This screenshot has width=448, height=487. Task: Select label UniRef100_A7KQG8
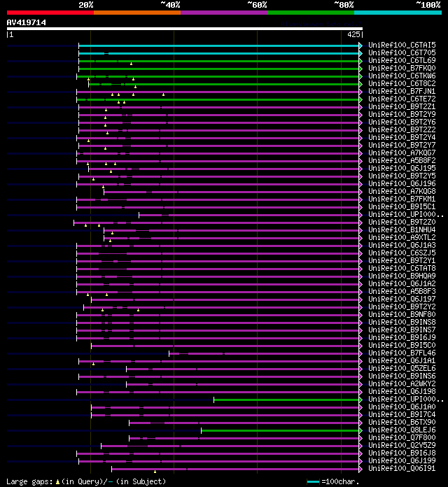402,191
